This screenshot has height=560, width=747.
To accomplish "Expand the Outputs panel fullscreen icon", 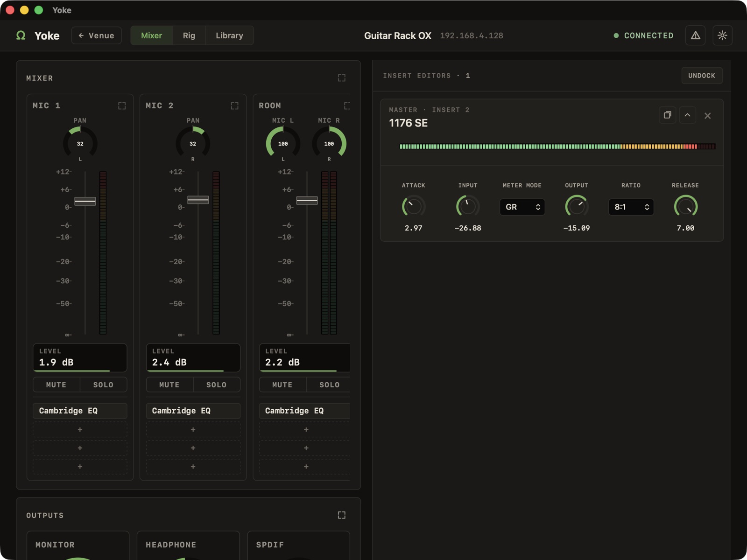I will 342,515.
